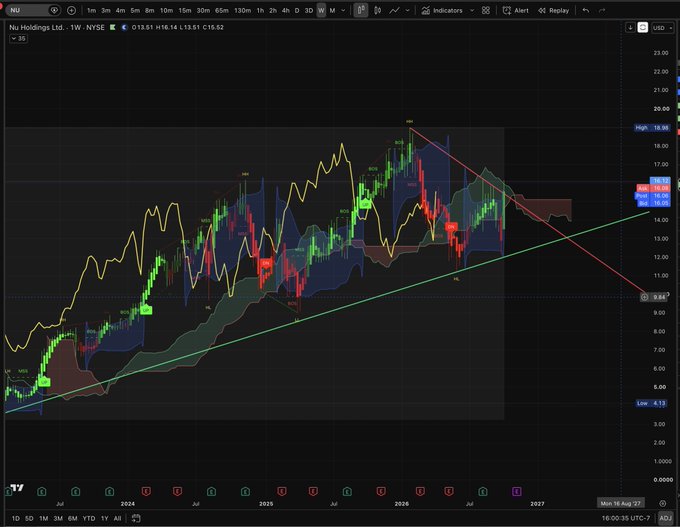Select the YTD date range tab
The image size is (680, 527).
click(x=89, y=518)
